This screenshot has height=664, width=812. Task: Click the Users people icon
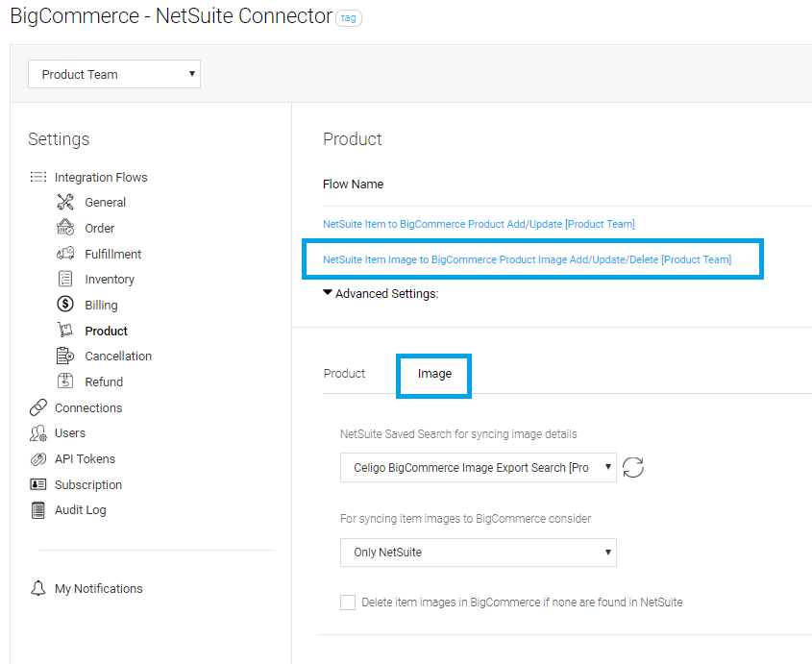point(38,433)
